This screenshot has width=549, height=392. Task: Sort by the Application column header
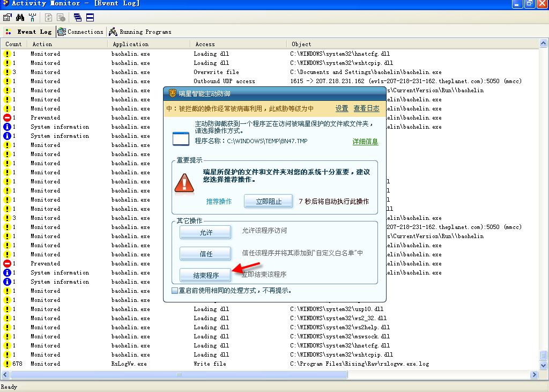(x=149, y=44)
